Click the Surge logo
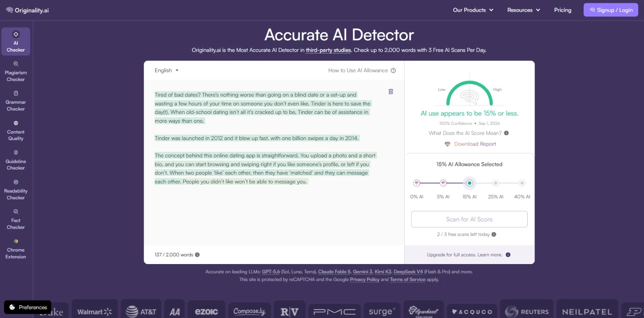This screenshot has height=318, width=644. pos(382,312)
